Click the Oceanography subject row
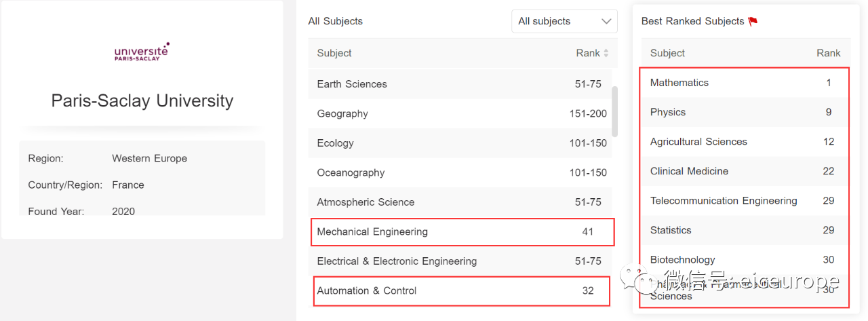 pyautogui.click(x=460, y=172)
